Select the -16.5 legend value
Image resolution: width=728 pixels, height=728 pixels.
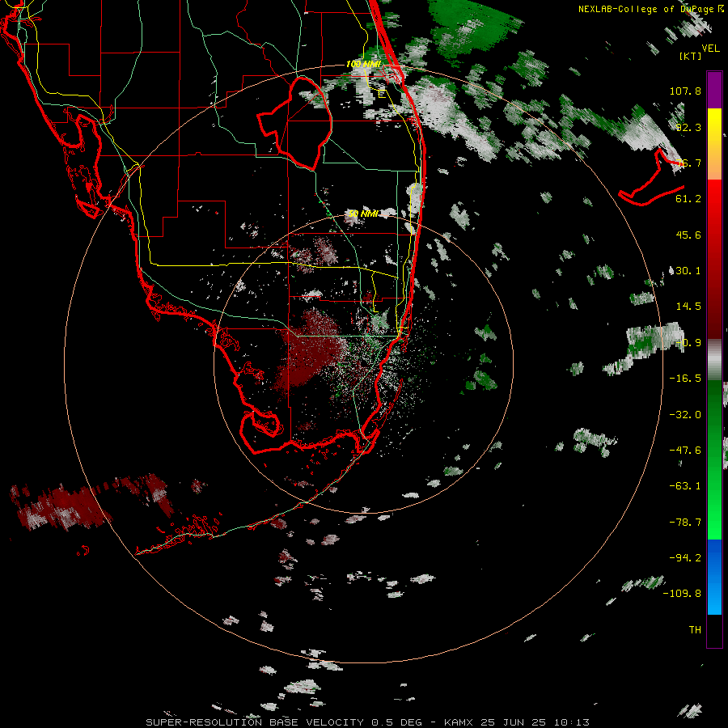point(685,379)
